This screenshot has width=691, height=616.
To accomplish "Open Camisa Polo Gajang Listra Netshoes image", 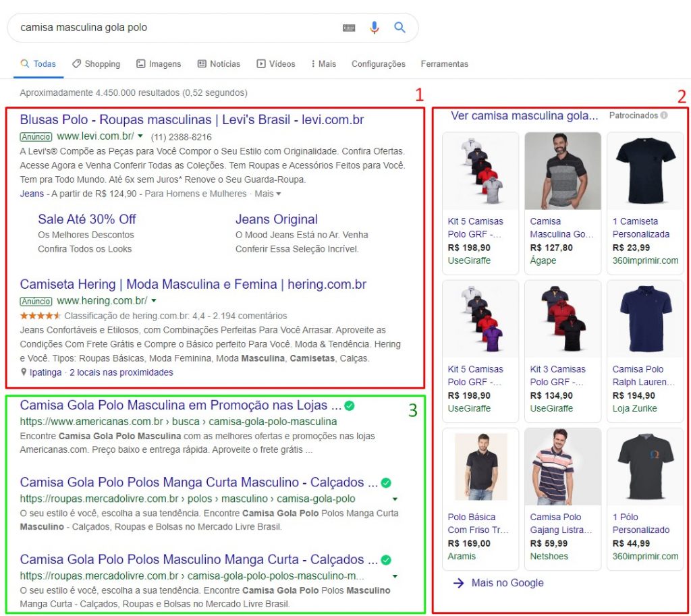I will coord(563,467).
